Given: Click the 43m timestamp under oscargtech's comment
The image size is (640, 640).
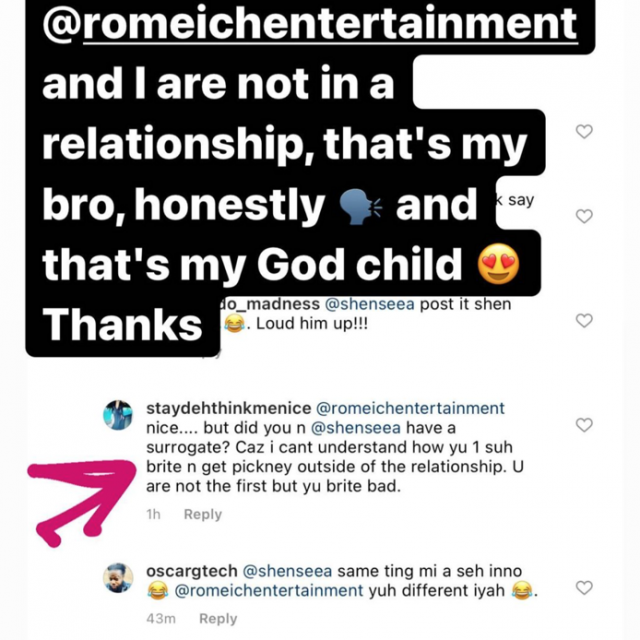Looking at the screenshot, I should click(158, 619).
